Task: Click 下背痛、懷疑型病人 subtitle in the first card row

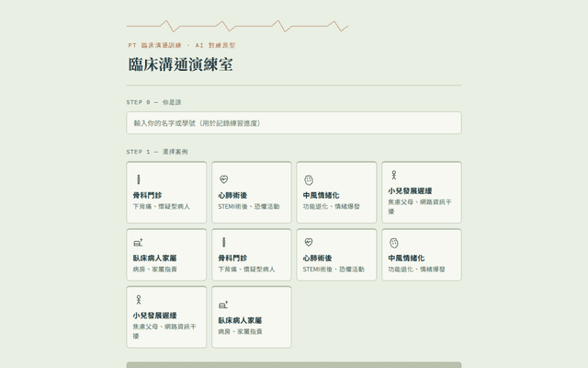Action: tap(162, 206)
